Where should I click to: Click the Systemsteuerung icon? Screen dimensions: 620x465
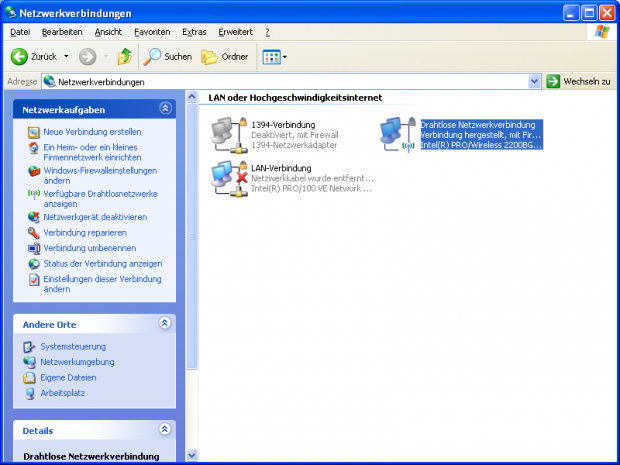[29, 347]
